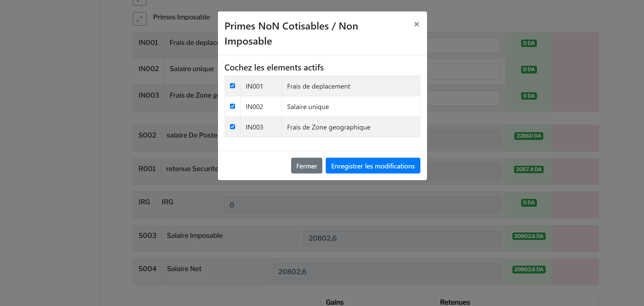Click the Fermer button

(306, 166)
